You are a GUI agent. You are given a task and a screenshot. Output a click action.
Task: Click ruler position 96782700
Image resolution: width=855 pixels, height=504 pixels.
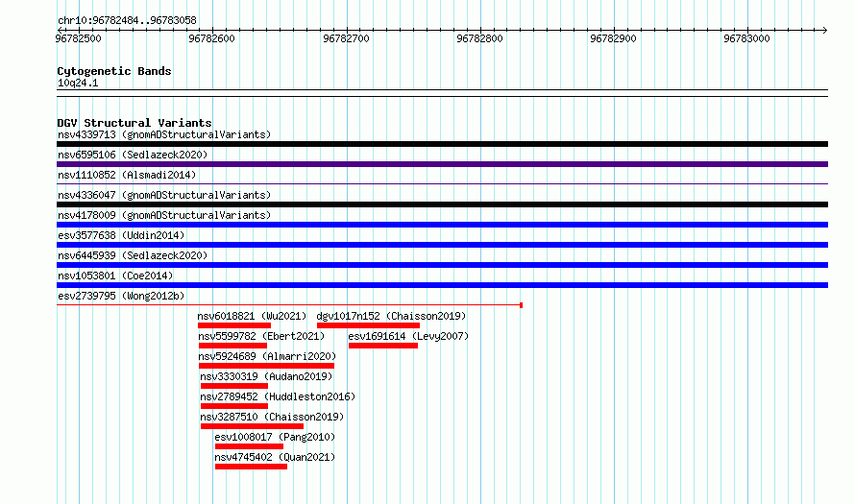click(346, 38)
